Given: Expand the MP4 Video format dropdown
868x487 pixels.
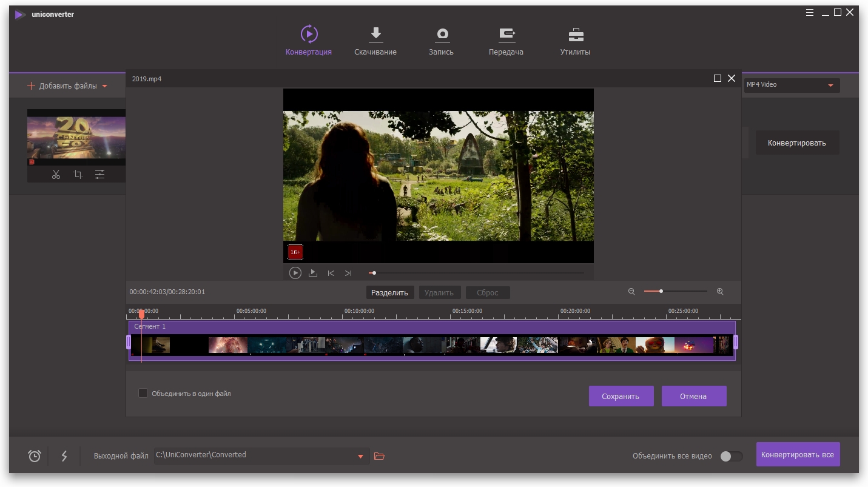Looking at the screenshot, I should (x=830, y=86).
